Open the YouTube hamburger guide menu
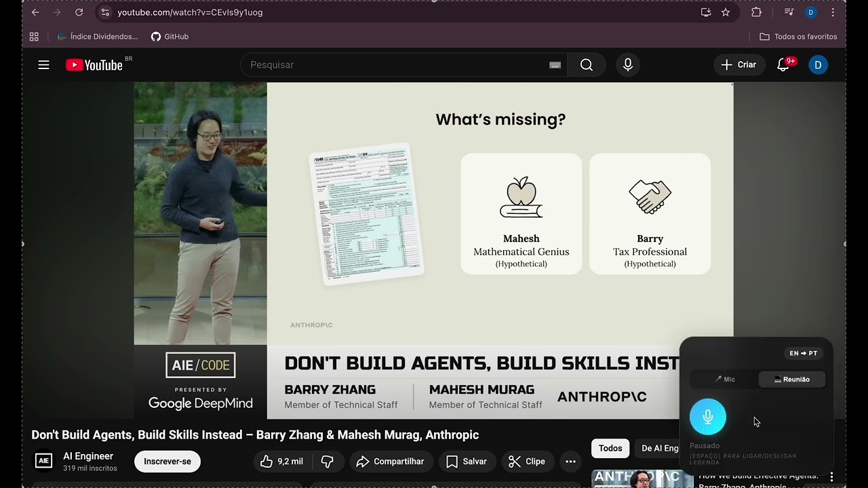Viewport: 868px width, 488px height. click(43, 65)
